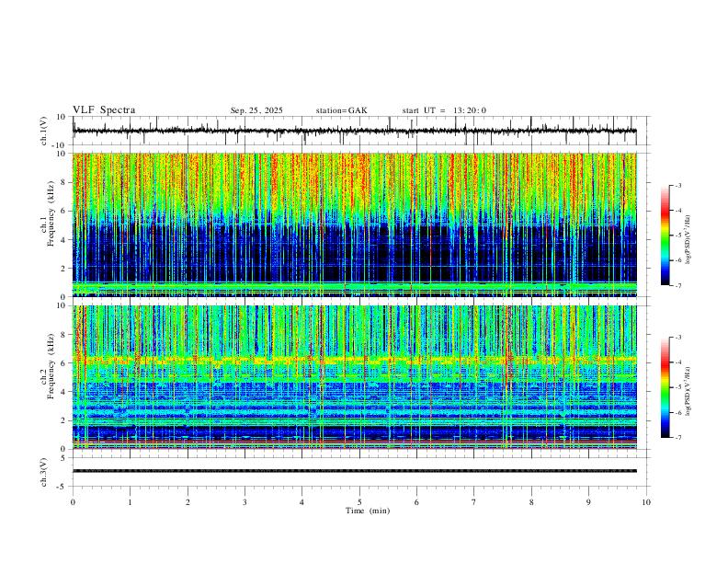Viewport: 728px width, 563px height.
Task: Click the "station=GAK" header label
Action: pyautogui.click(x=341, y=110)
